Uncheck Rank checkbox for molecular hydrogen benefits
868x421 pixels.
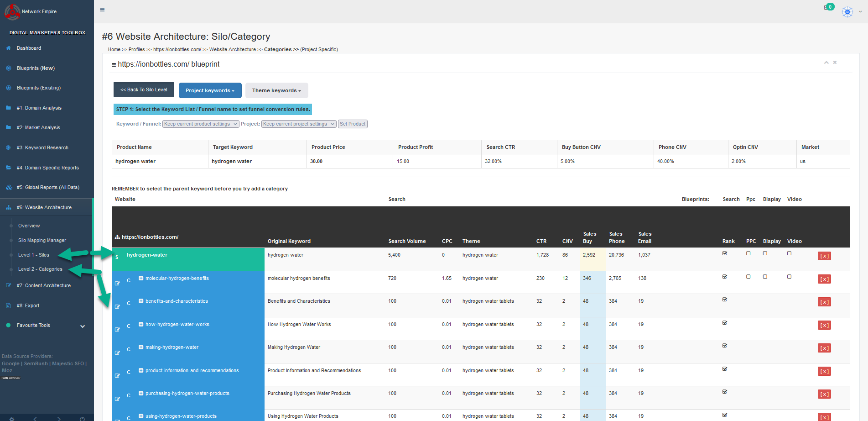(x=725, y=277)
